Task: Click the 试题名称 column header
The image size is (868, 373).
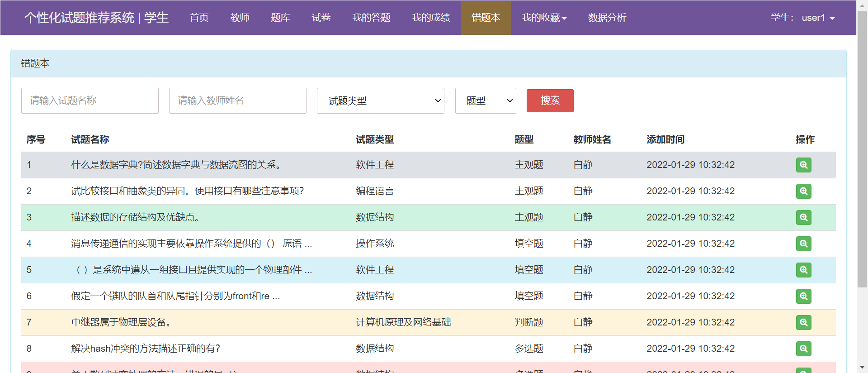Action: [x=90, y=139]
